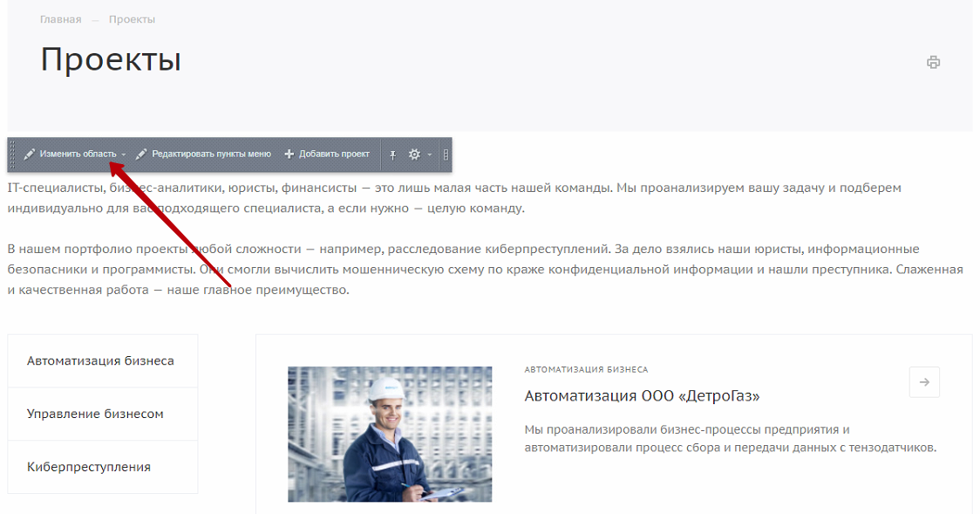This screenshot has height=514, width=980.
Task: Click АВТОМАТИЗАЦИЯ БИЗНЕСА category label on card
Action: pyautogui.click(x=586, y=369)
